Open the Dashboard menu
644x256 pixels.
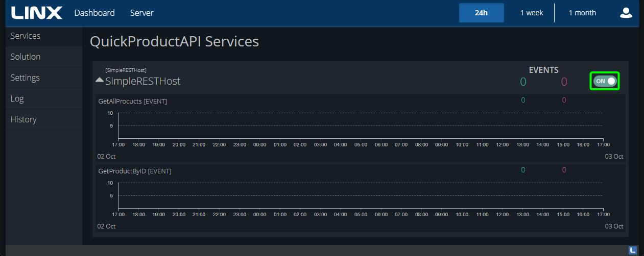click(x=94, y=13)
